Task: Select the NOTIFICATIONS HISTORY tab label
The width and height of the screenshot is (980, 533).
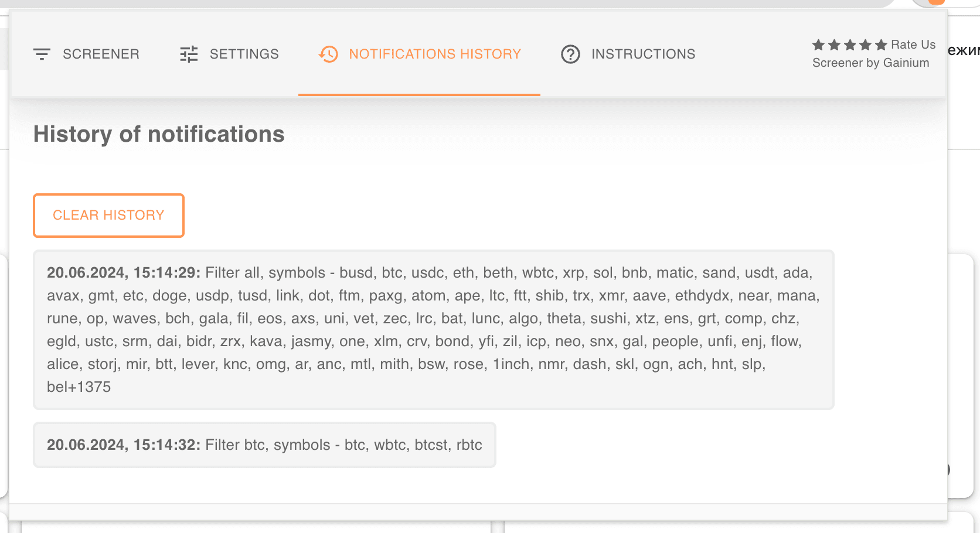Action: click(x=435, y=54)
